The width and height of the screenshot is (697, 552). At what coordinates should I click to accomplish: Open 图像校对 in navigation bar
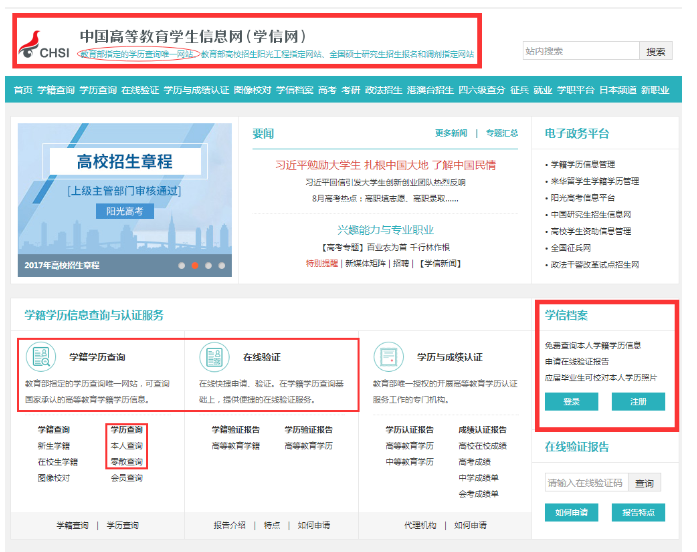point(252,90)
